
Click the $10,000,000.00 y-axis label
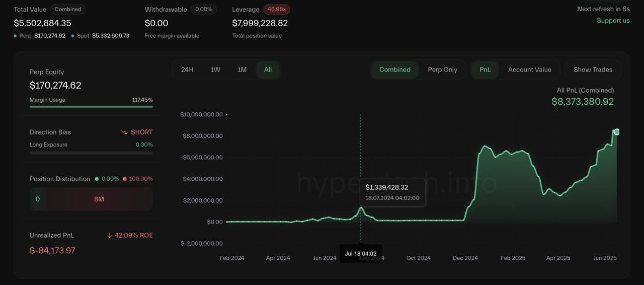[x=201, y=114]
